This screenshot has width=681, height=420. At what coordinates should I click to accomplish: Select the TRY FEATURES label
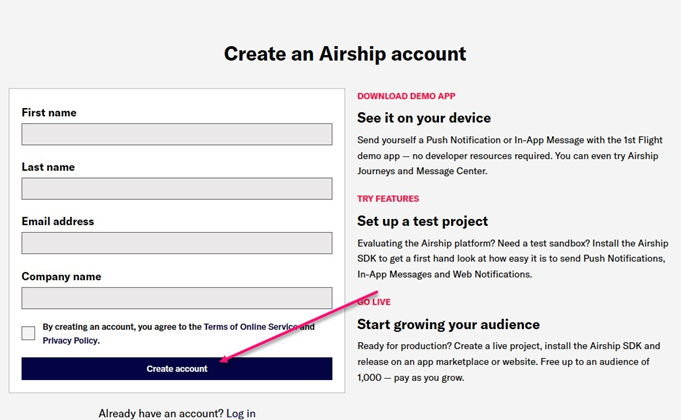tap(388, 199)
